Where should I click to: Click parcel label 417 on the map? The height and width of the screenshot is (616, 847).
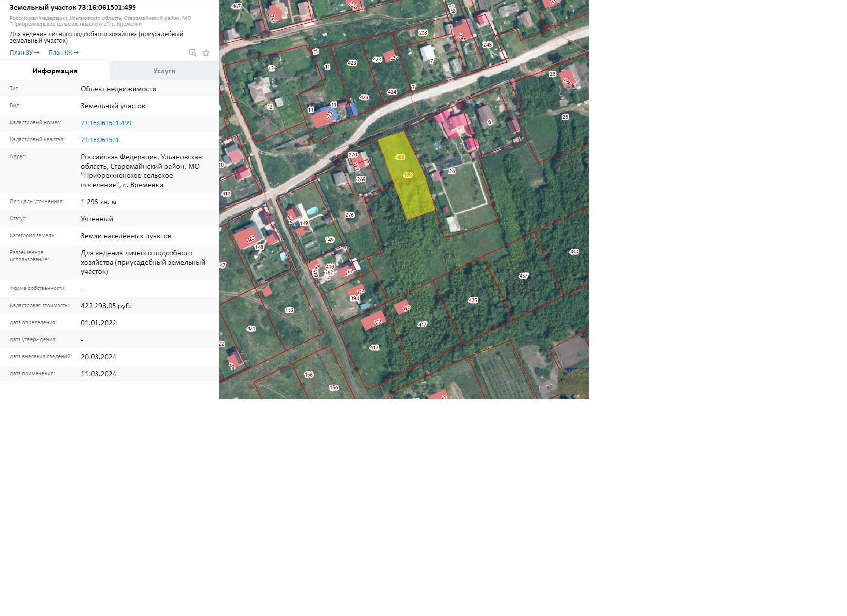tap(422, 324)
